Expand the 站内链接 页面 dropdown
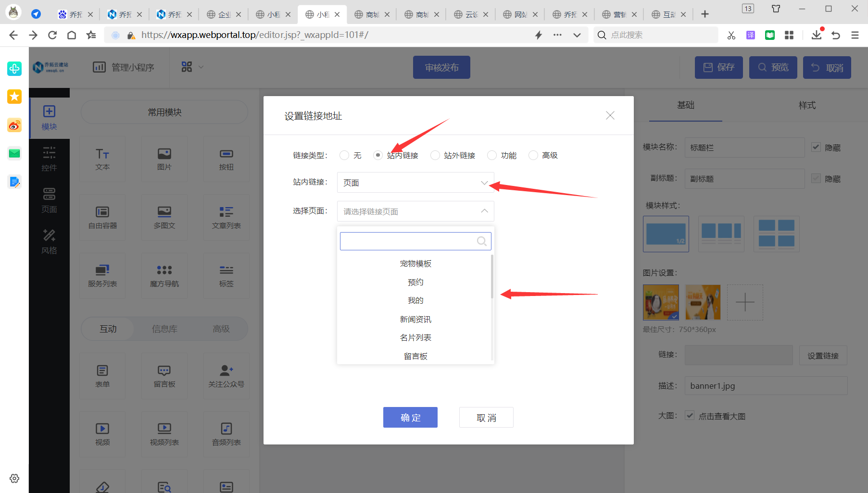Viewport: 868px width, 493px height. coord(415,183)
